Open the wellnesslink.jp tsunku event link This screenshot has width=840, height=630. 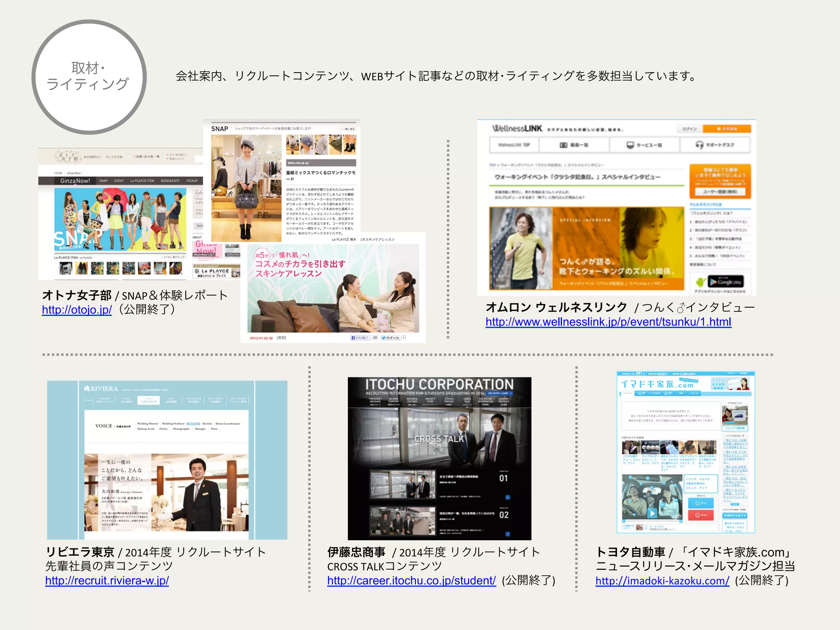pos(608,322)
